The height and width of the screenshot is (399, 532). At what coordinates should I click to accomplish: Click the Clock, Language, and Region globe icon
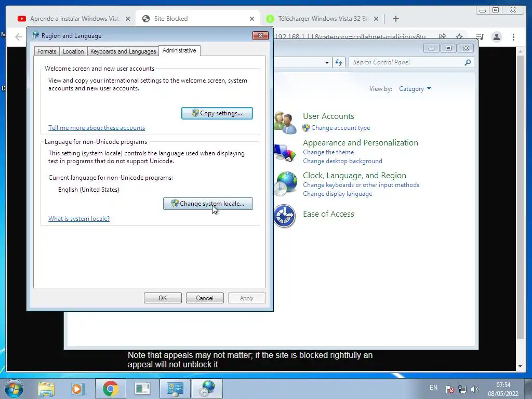coord(285,183)
